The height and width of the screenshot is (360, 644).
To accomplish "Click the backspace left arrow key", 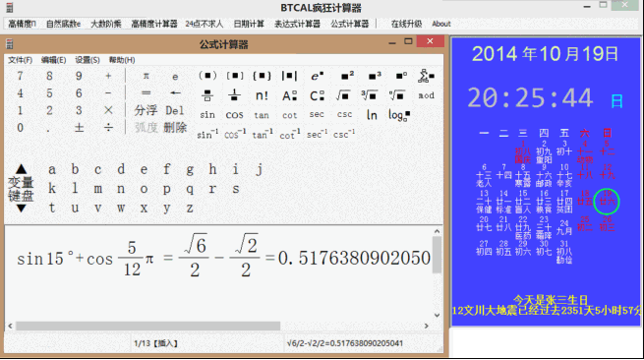I will 175,92.
